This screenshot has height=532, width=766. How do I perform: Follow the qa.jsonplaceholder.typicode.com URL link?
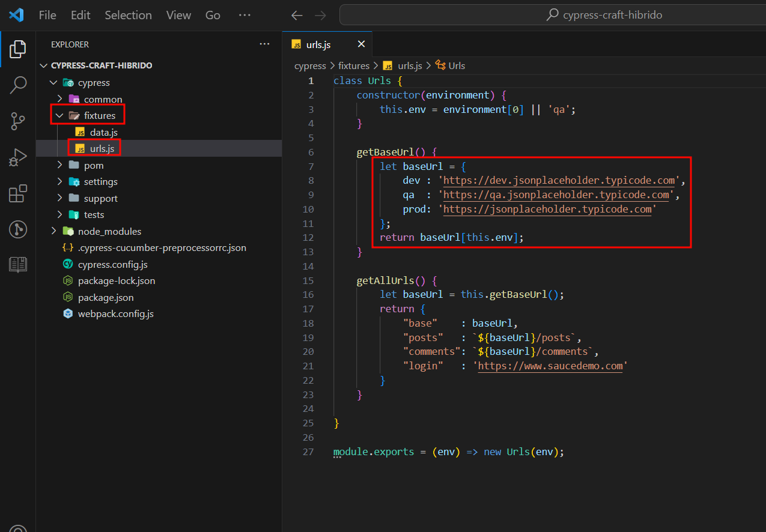click(x=556, y=195)
